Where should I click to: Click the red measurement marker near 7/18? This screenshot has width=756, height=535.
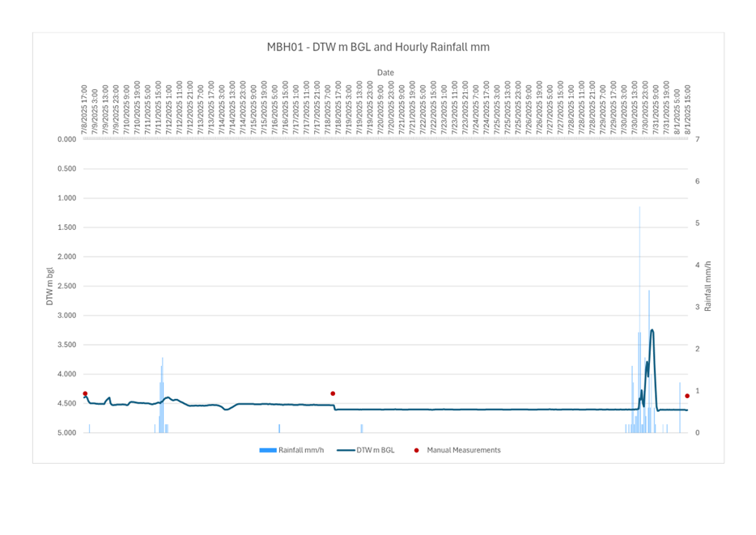coord(333,393)
